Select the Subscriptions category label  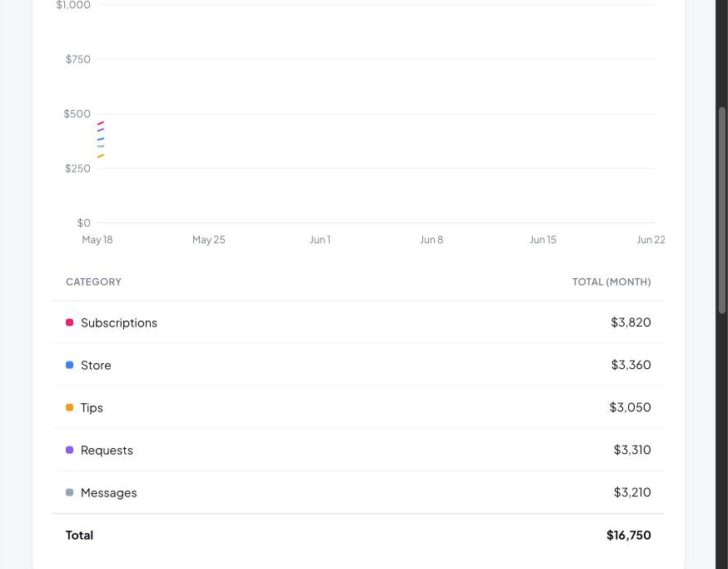pos(119,322)
